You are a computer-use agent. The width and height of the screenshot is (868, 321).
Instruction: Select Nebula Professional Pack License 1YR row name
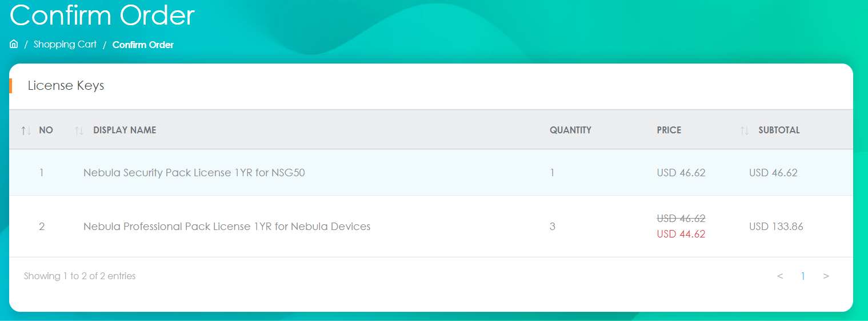227,226
